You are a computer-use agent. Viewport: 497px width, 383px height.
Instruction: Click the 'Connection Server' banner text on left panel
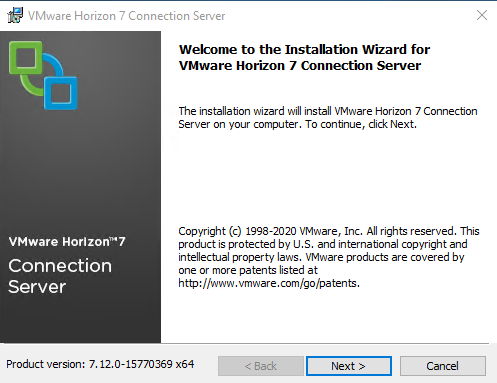pos(60,276)
